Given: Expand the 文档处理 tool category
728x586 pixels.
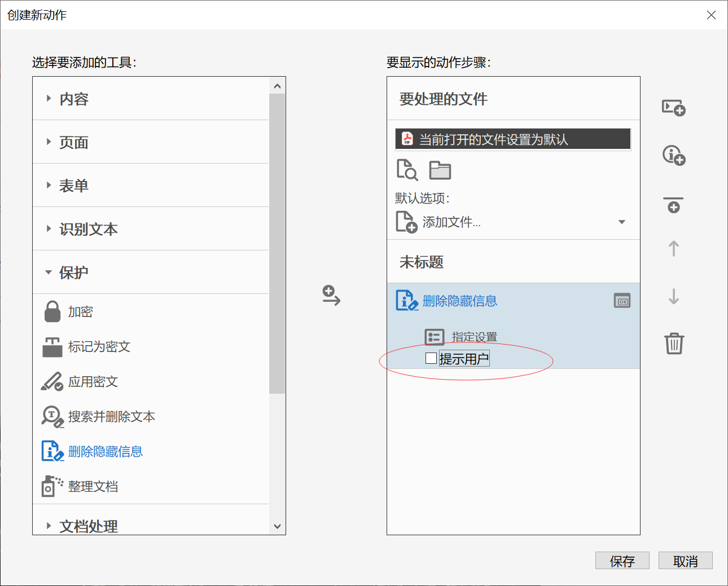Looking at the screenshot, I should click(49, 526).
